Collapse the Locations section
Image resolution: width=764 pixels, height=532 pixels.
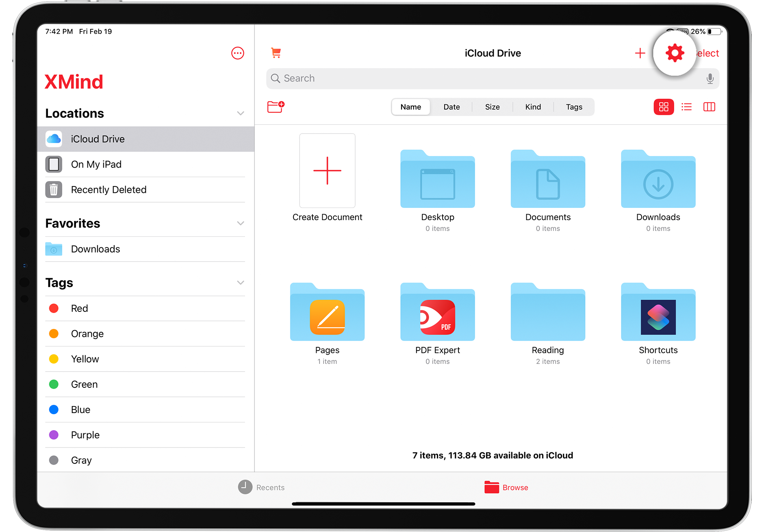coord(241,113)
